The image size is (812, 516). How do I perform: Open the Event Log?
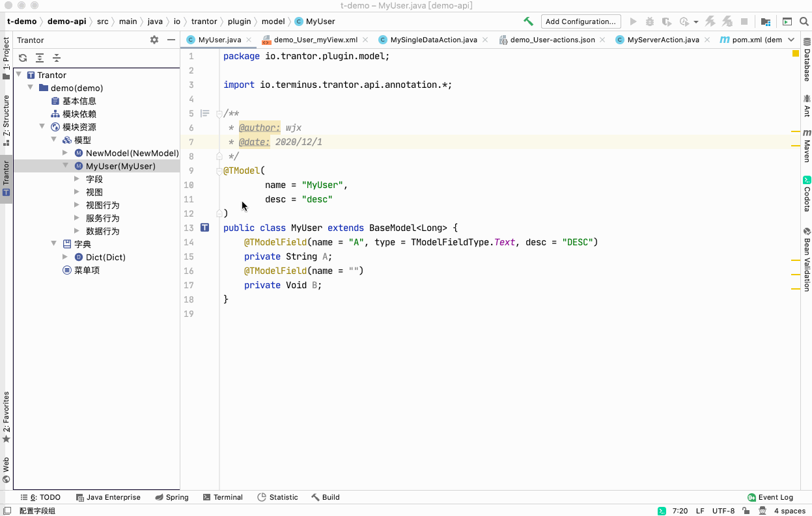(770, 497)
